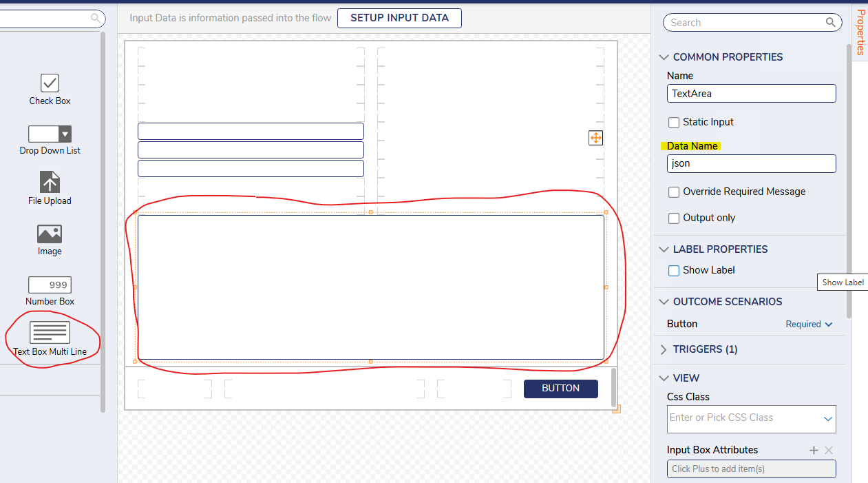Click the search magnifier in Properties search
The height and width of the screenshot is (483, 868).
tap(831, 23)
